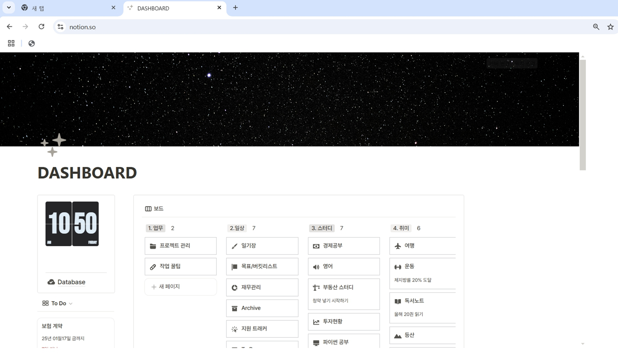Click the 4. 취미 column label
The image size is (618, 364).
tap(401, 228)
